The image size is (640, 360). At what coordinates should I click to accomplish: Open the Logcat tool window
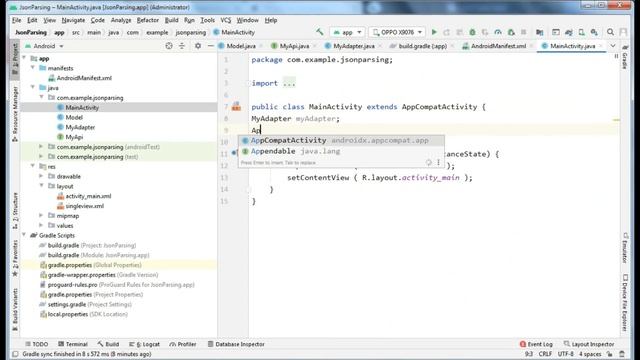[x=144, y=344]
